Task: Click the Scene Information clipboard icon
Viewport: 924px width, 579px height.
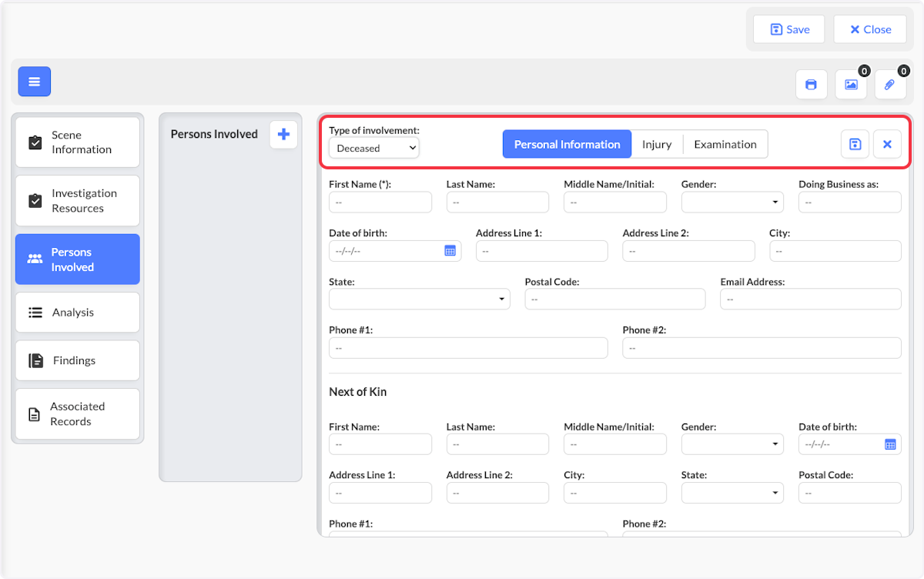Action: click(x=35, y=142)
